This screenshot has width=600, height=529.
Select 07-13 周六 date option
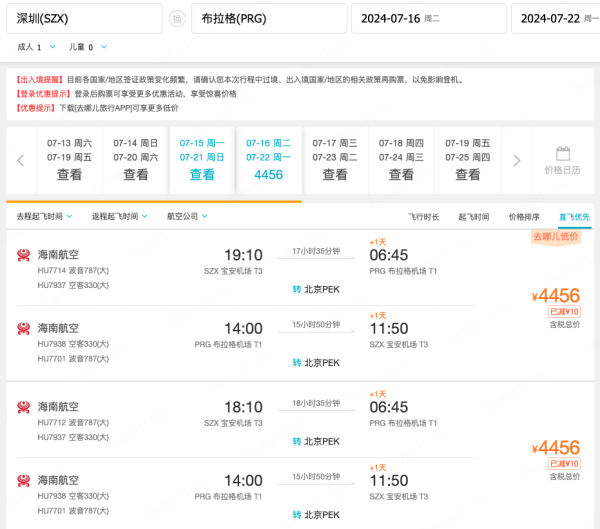click(69, 160)
